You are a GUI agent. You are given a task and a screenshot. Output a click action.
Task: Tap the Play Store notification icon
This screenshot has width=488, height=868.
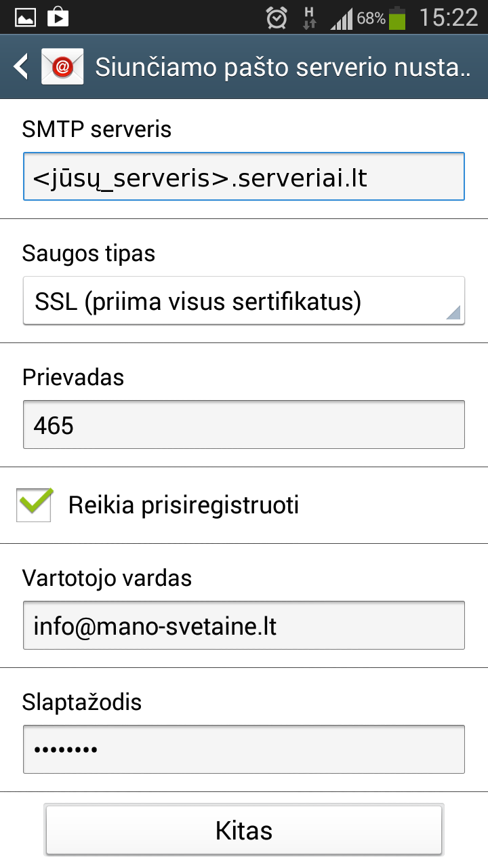pos(58,17)
